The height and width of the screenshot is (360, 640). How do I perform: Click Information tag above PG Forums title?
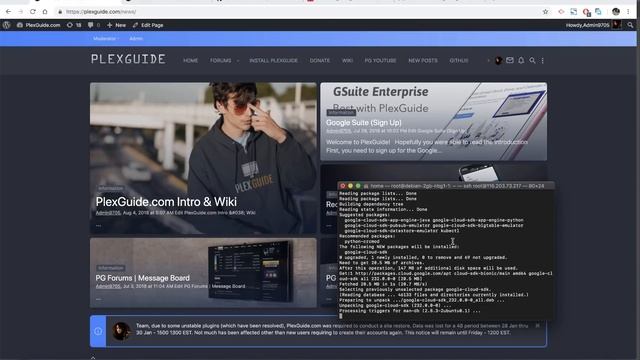click(x=111, y=268)
